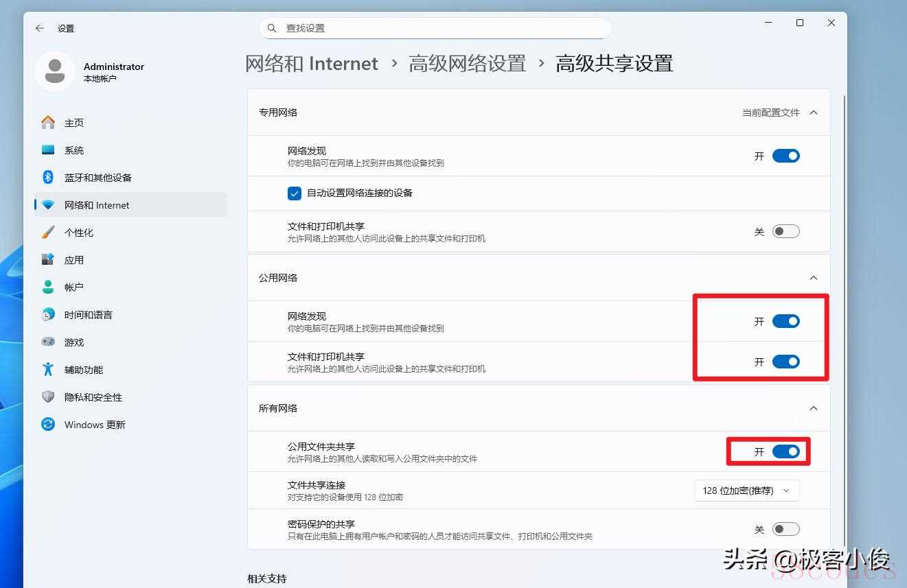Viewport: 907px width, 588px height.
Task: Open the Gaming (游戏) controller icon
Action: pyautogui.click(x=48, y=342)
